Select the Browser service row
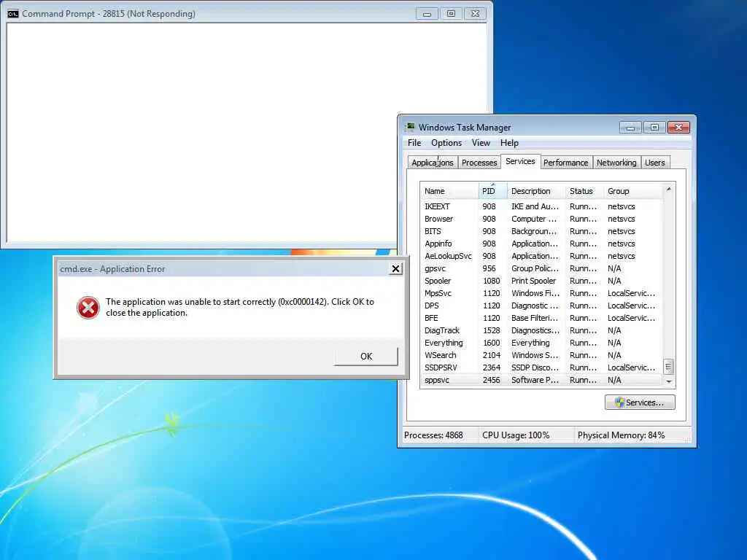This screenshot has height=560, width=747. click(541, 219)
